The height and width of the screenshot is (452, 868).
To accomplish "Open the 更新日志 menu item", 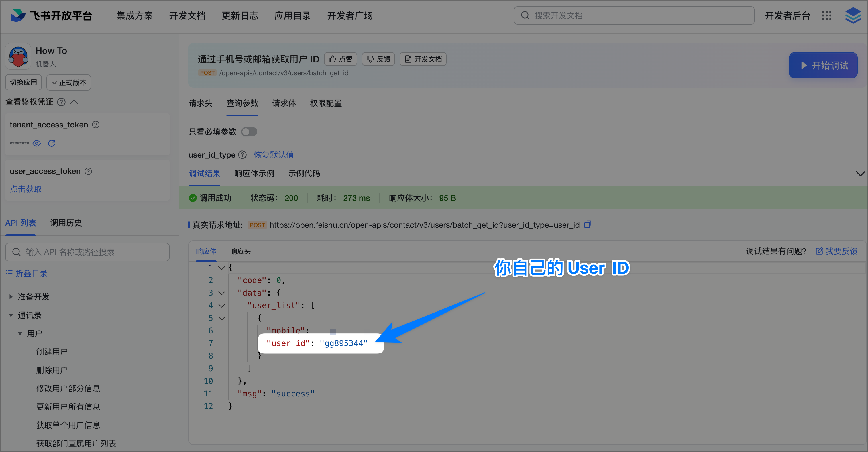I will (x=240, y=15).
